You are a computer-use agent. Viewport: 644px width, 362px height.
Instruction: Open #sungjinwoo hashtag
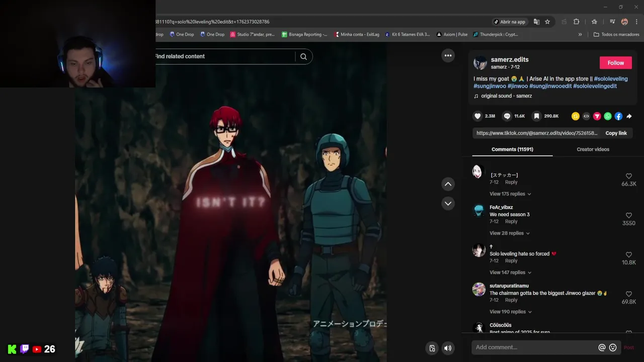(490, 86)
